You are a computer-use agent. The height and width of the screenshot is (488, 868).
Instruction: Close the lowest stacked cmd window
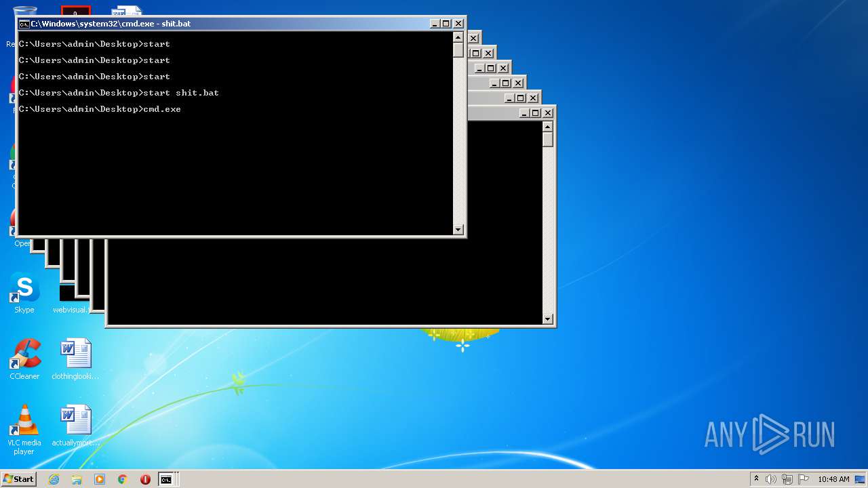pos(548,113)
